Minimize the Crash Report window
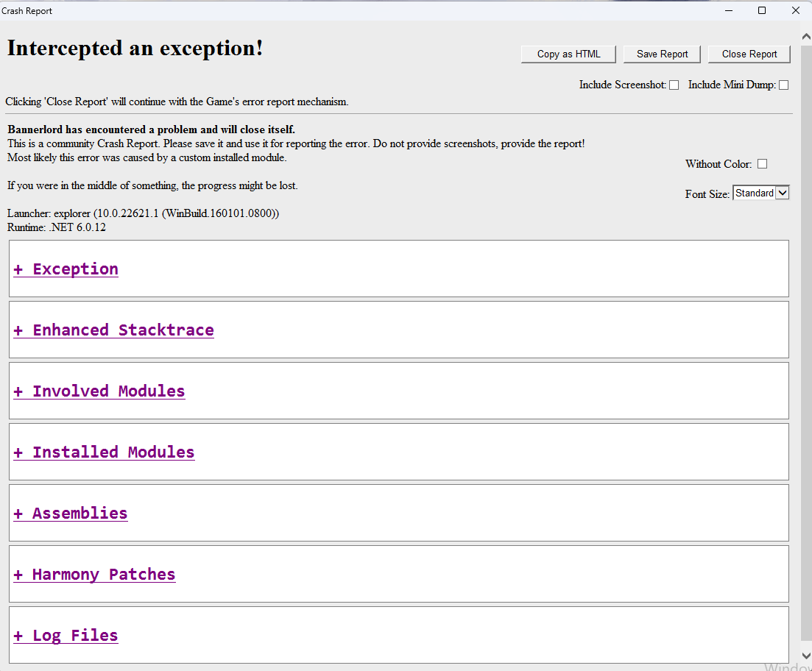The height and width of the screenshot is (671, 812). [729, 10]
